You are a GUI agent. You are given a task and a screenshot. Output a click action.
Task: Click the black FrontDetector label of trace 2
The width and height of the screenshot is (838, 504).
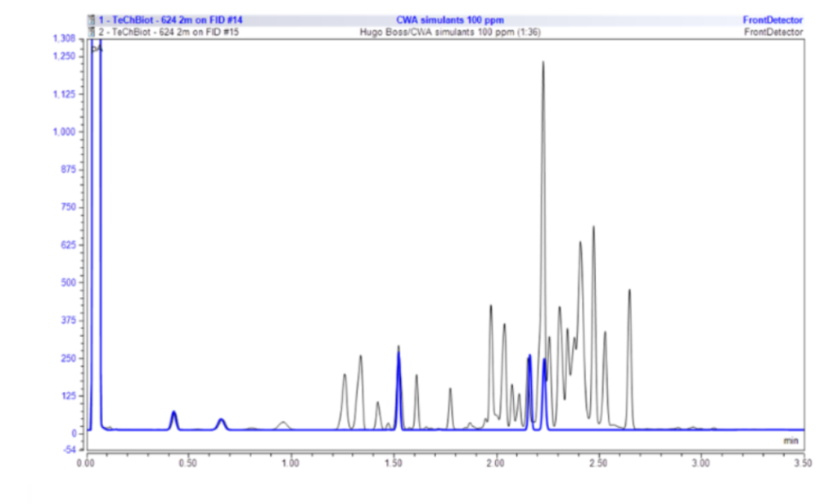773,32
